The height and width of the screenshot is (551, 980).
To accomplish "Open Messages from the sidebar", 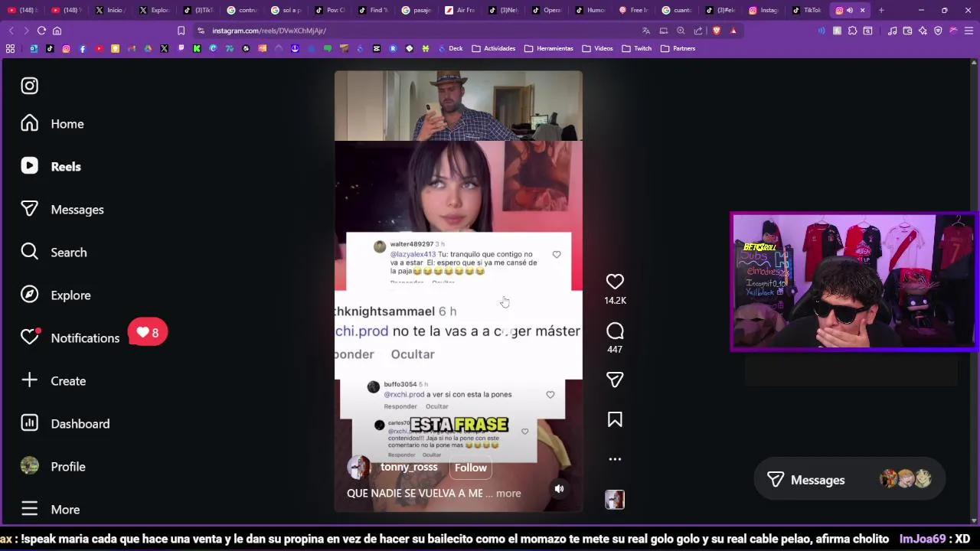I will (62, 210).
